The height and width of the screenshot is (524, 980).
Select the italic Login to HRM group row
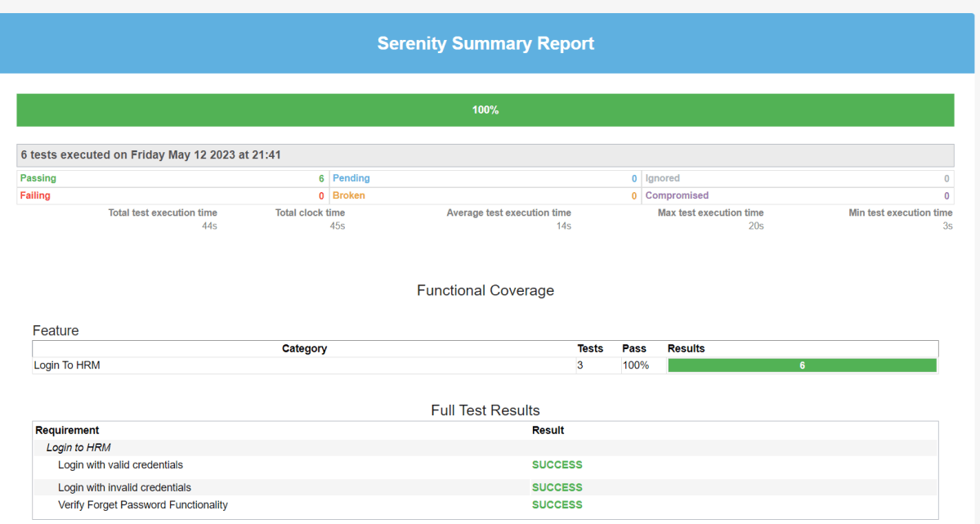coord(78,448)
